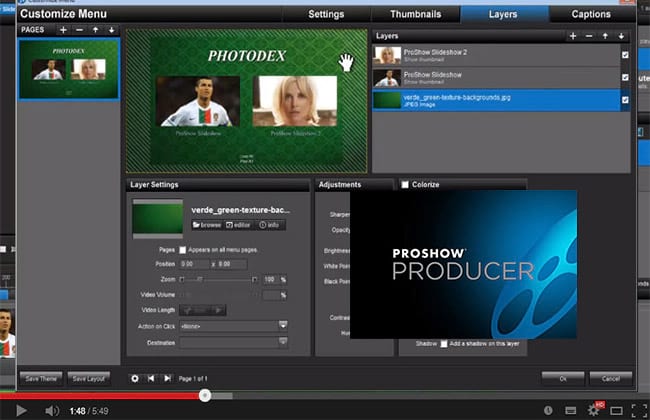Open YouTube player settings gear
Image resolution: width=650 pixels, height=420 pixels.
pyautogui.click(x=593, y=410)
